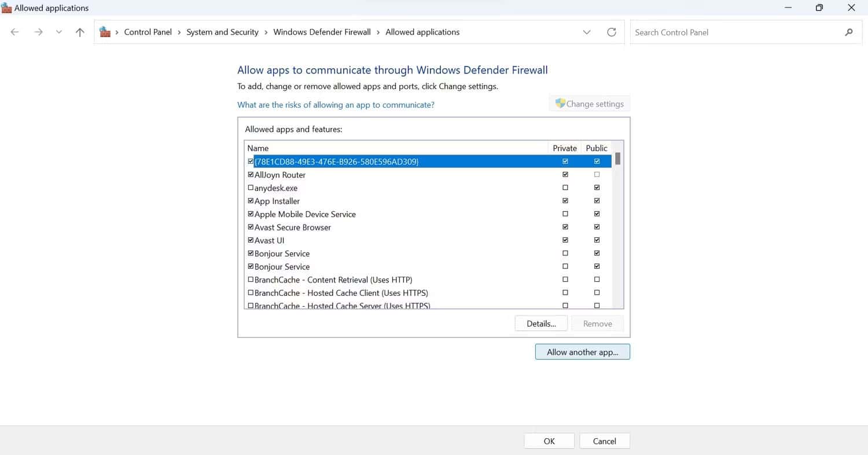Click the Change settings button
Image resolution: width=868 pixels, height=455 pixels.
coord(589,104)
